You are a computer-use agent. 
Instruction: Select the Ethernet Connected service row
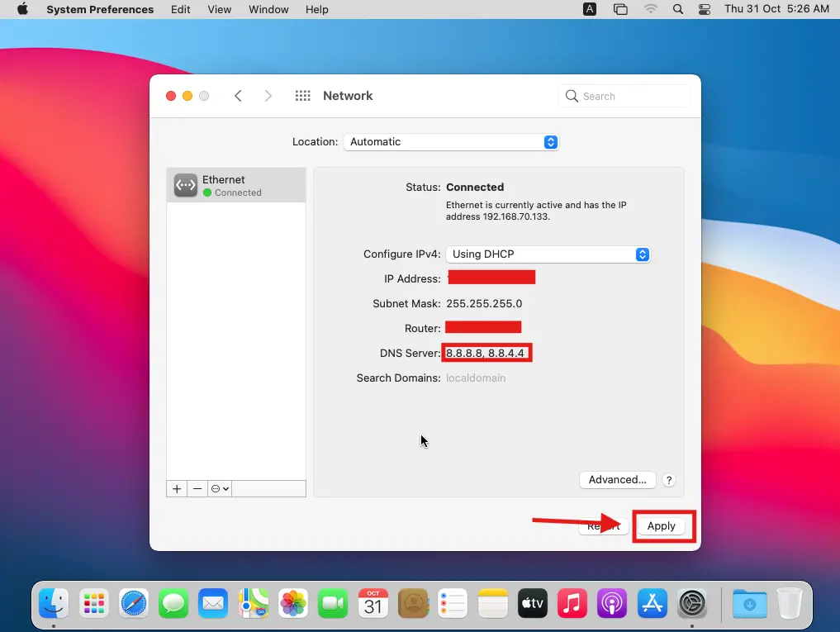[x=236, y=186]
